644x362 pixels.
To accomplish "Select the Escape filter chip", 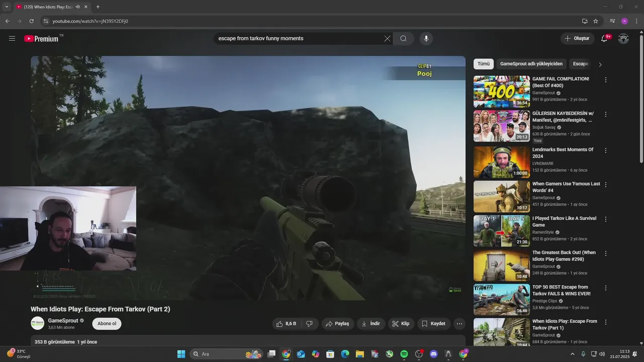I will click(581, 64).
